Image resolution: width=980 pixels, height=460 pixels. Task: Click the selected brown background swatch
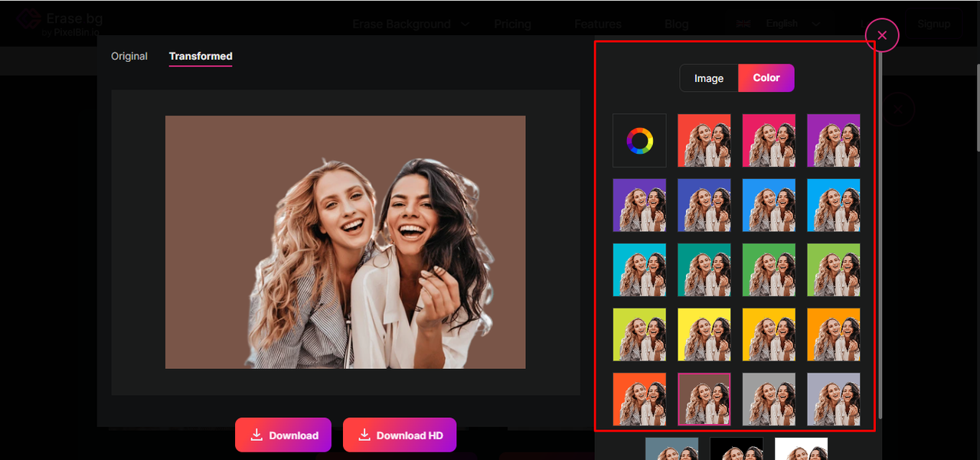click(704, 400)
